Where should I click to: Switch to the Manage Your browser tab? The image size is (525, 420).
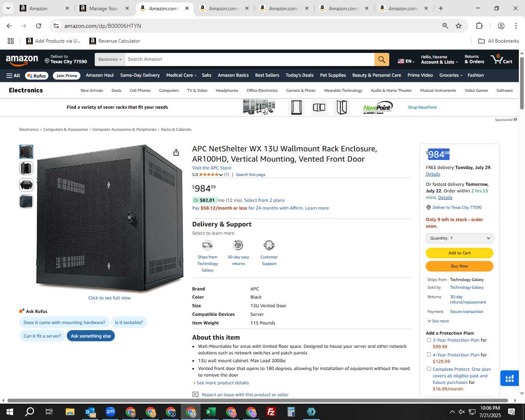[x=104, y=8]
